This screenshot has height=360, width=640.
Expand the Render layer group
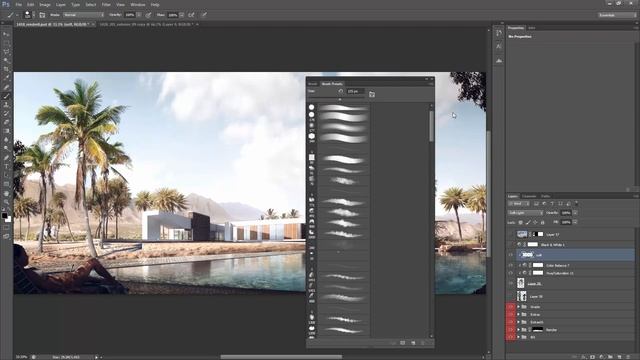(x=519, y=330)
